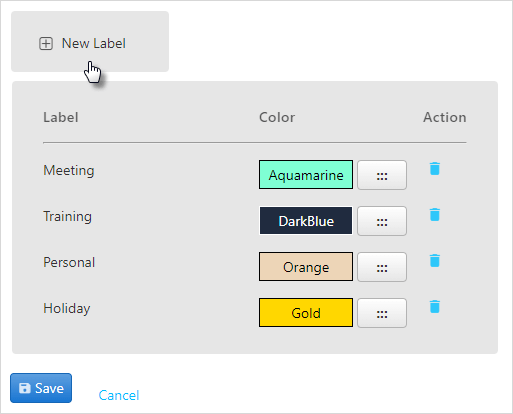Click the Training label name

coord(67,217)
